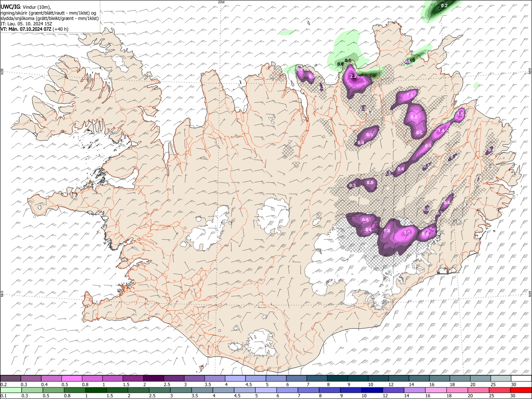Pick the snow legend swatch between 0.3 and 0.4
Viewport: 532px width, 399px height.
pyautogui.click(x=31, y=378)
